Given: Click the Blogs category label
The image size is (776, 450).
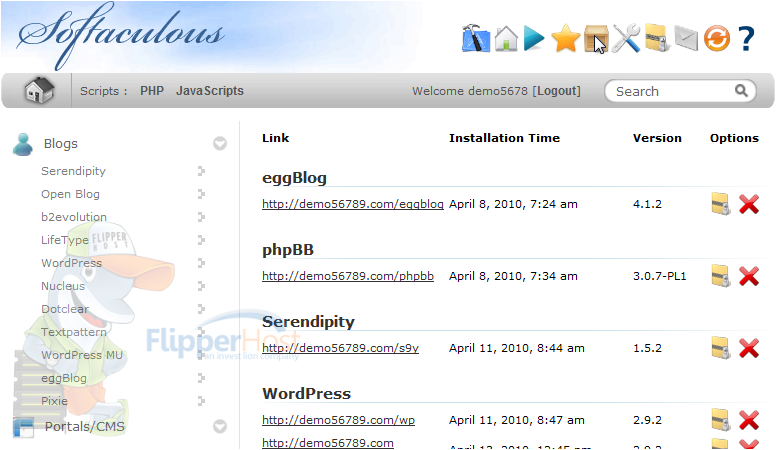Looking at the screenshot, I should click(x=60, y=144).
